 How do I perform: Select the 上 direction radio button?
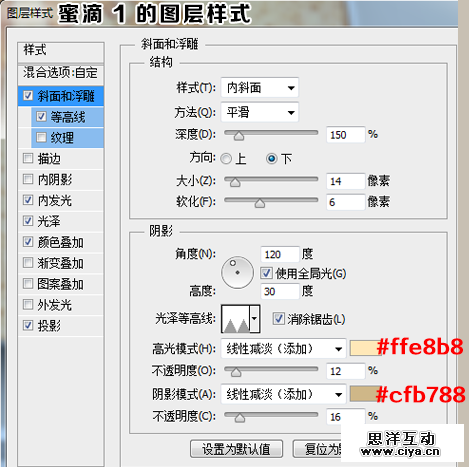coord(226,159)
